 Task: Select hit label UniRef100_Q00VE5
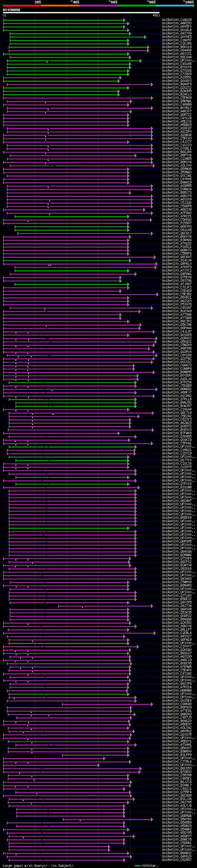(177, 37)
